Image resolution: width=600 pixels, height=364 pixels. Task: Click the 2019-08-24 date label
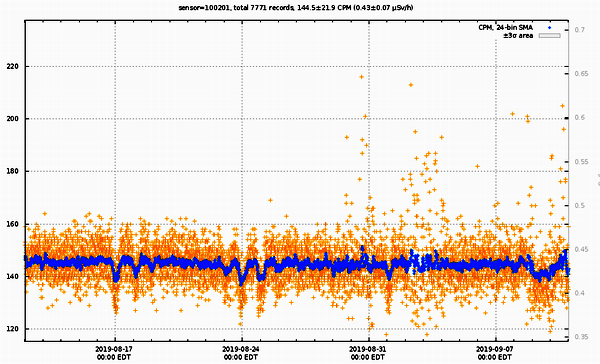(x=241, y=349)
